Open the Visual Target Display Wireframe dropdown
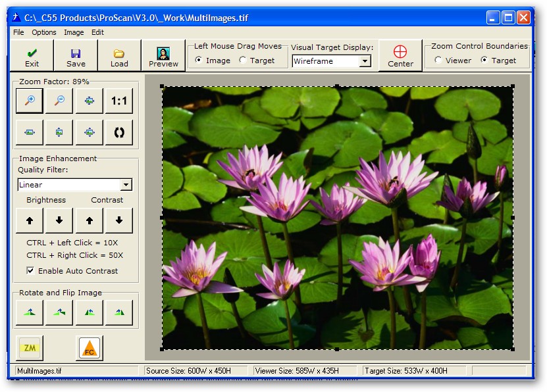 click(365, 61)
